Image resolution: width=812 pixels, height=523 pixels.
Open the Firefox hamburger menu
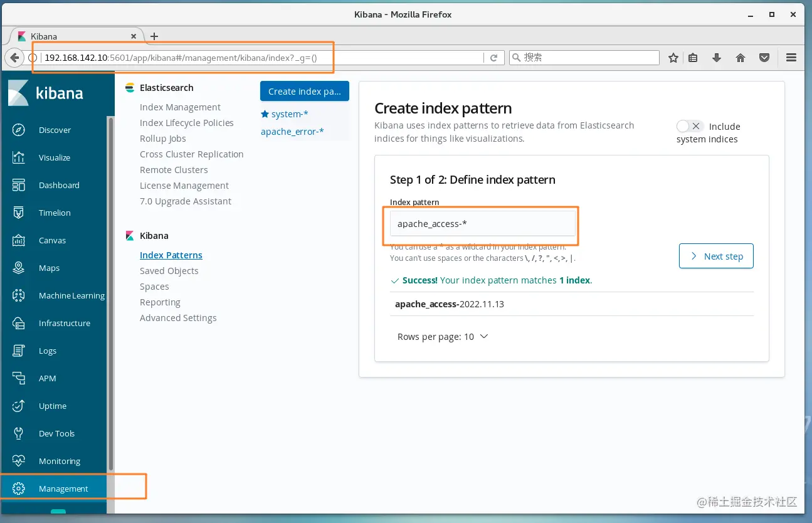(x=791, y=58)
